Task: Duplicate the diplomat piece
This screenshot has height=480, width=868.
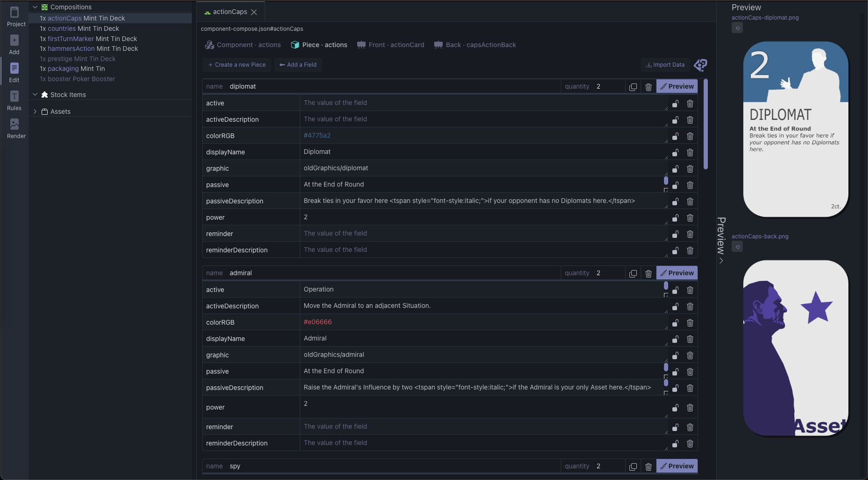Action: pyautogui.click(x=633, y=87)
